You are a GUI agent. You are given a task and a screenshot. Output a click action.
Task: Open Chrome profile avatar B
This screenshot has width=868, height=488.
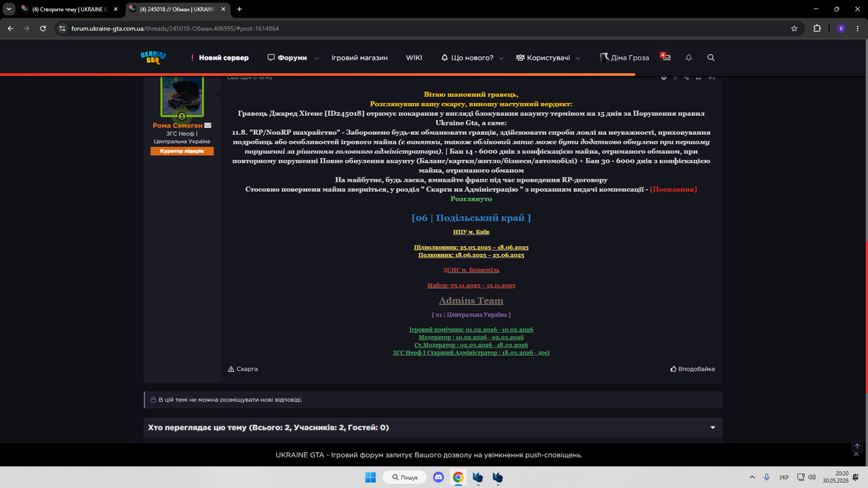click(841, 28)
